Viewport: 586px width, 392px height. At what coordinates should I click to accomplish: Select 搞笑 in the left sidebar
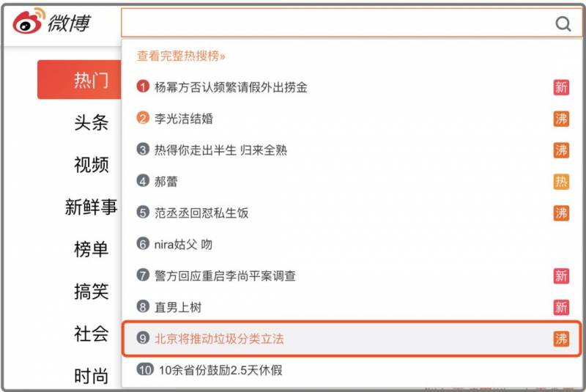tap(92, 292)
